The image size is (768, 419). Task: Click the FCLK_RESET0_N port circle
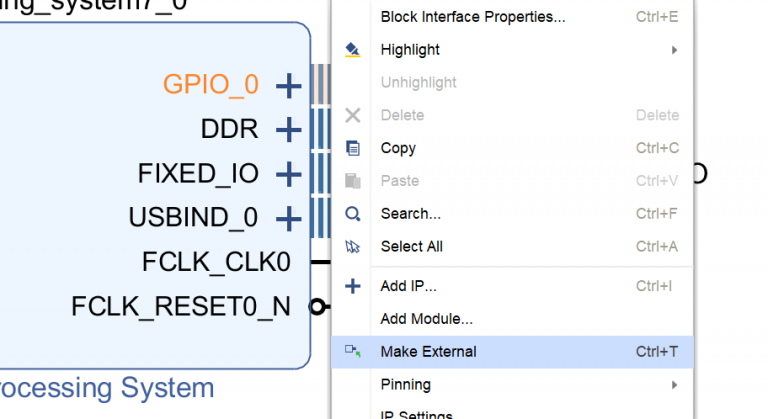click(x=317, y=306)
